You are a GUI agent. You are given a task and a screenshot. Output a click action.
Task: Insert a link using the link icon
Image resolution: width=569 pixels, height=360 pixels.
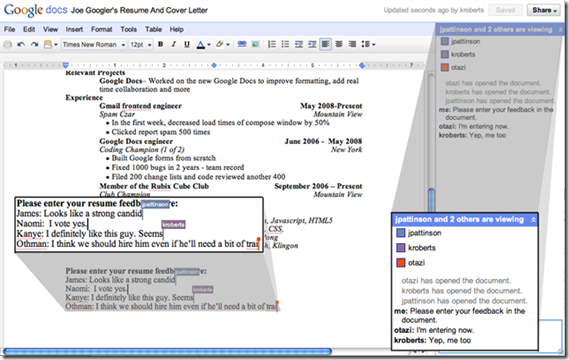pos(242,44)
